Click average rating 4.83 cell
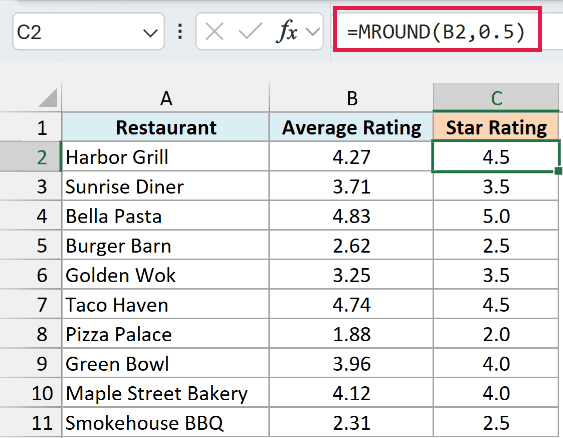Image resolution: width=563 pixels, height=438 pixels. (351, 216)
